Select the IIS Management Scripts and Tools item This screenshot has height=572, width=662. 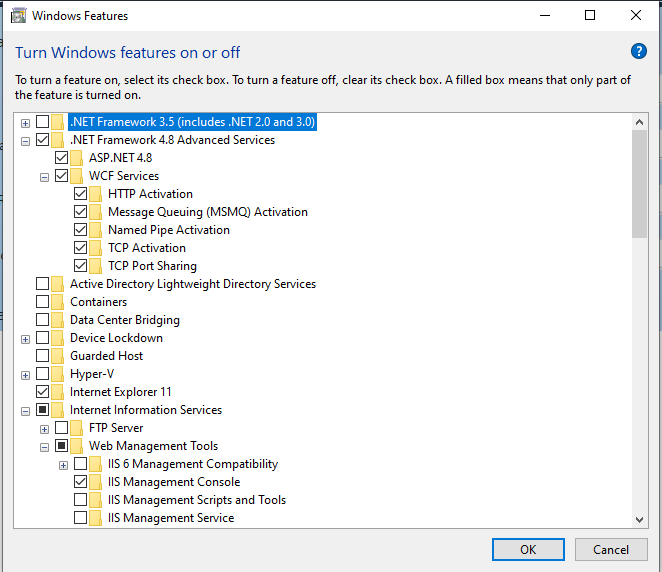(196, 500)
